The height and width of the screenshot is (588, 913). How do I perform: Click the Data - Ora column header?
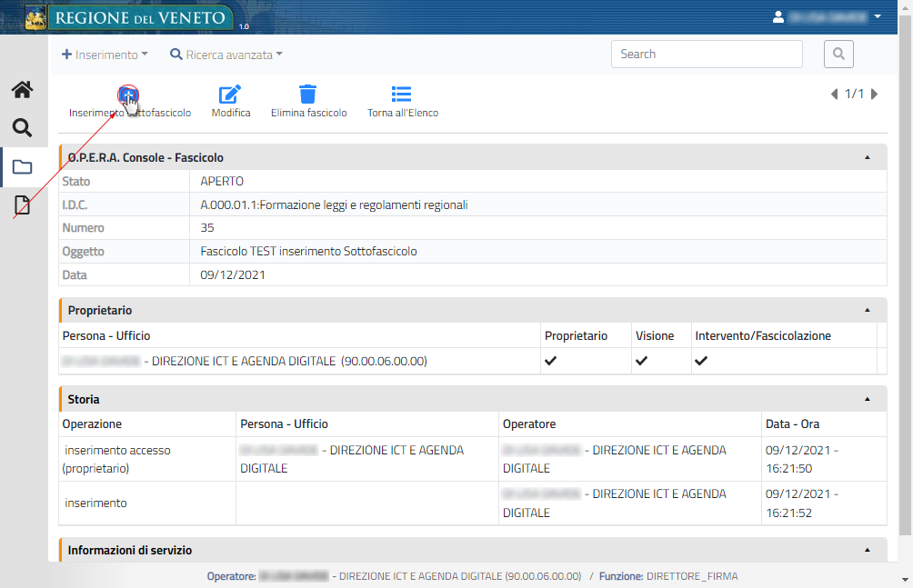click(x=792, y=424)
